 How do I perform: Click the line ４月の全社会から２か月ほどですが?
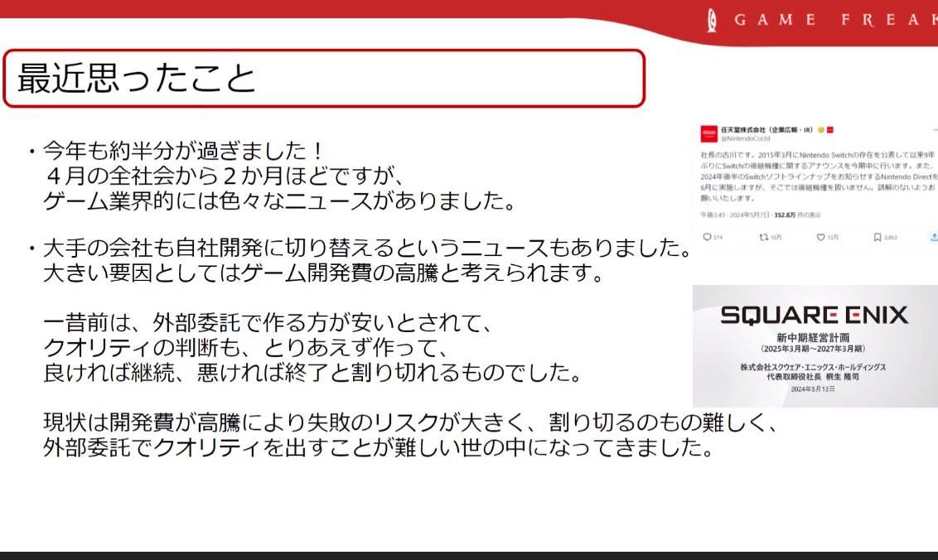click(x=225, y=176)
